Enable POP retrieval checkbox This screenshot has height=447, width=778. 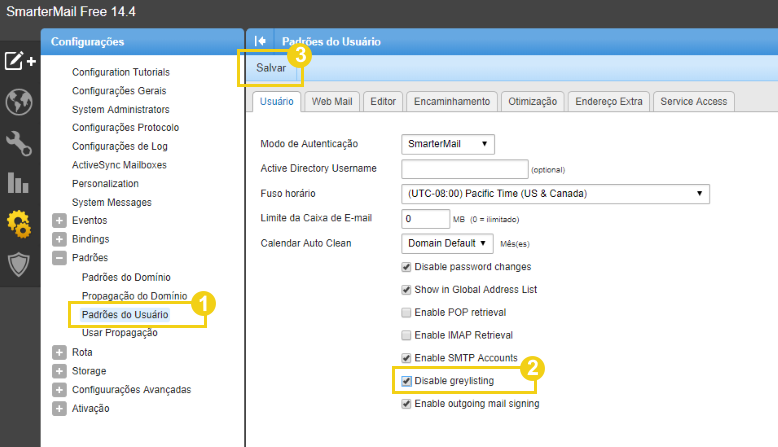click(406, 313)
